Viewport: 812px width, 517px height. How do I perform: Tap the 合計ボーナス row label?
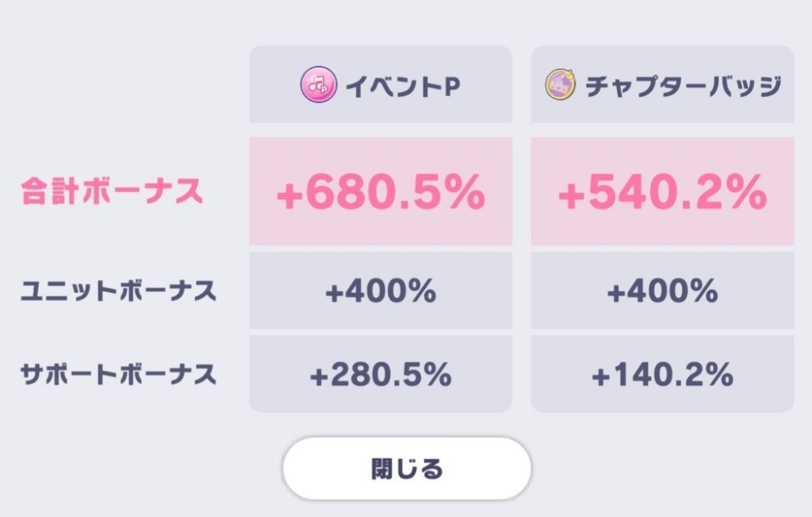point(112,190)
